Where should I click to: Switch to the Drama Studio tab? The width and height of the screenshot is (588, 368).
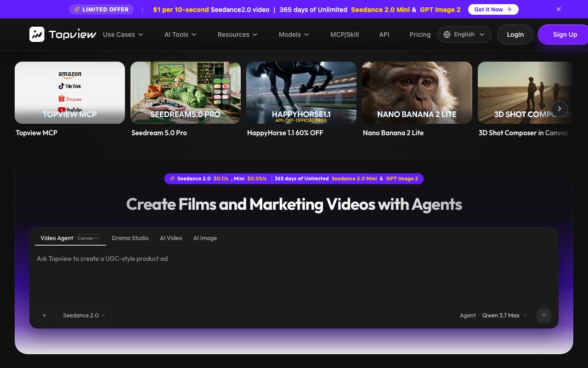coord(130,238)
